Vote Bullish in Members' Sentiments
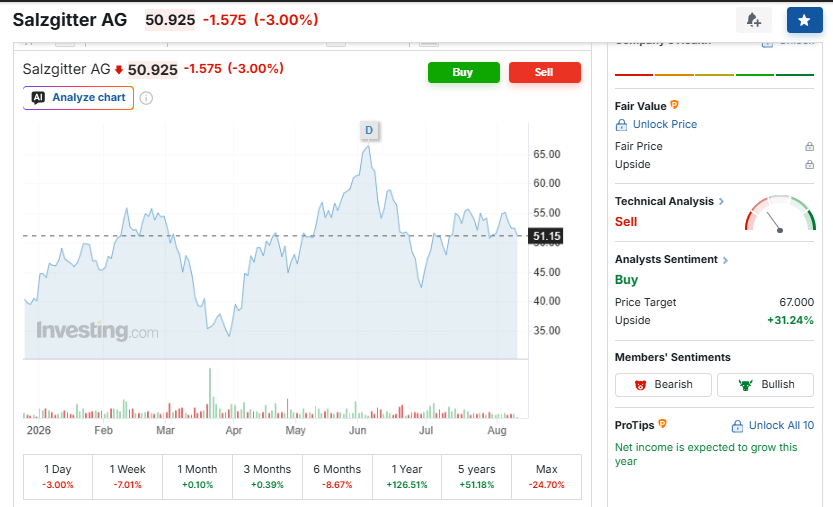This screenshot has height=507, width=833. (766, 385)
